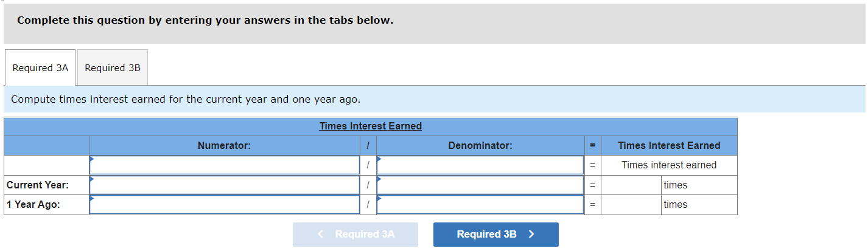Click the Current Year times result field
The height and width of the screenshot is (251, 868).
pos(631,185)
